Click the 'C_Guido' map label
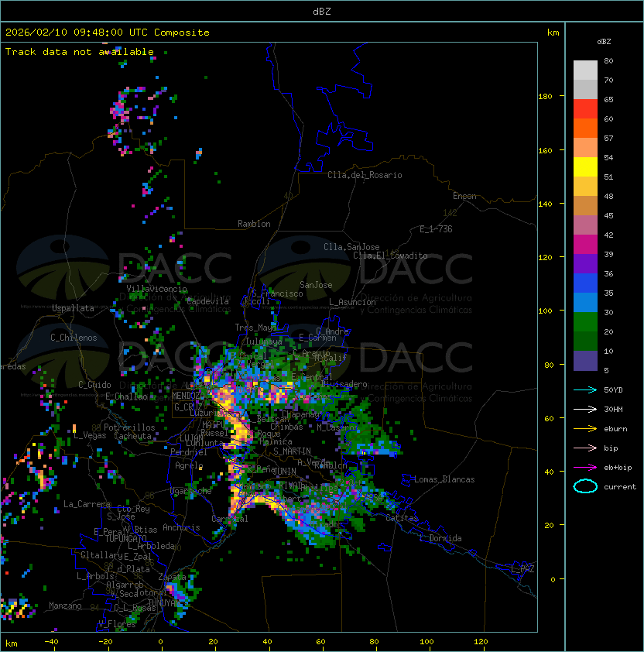 coord(94,385)
